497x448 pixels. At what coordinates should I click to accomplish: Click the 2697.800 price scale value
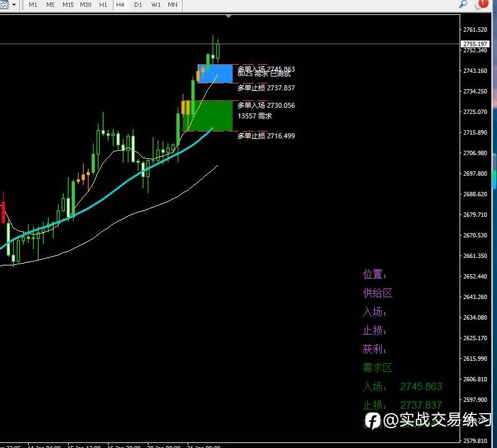475,173
